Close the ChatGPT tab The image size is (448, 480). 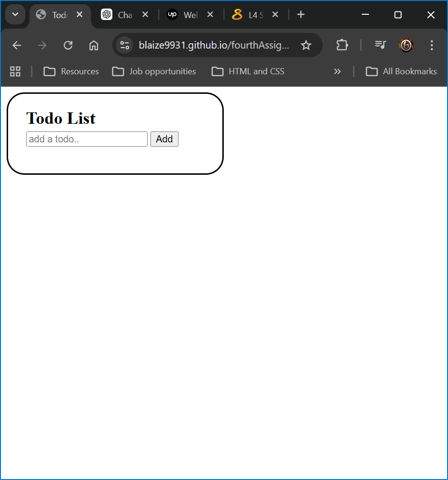[x=145, y=14]
